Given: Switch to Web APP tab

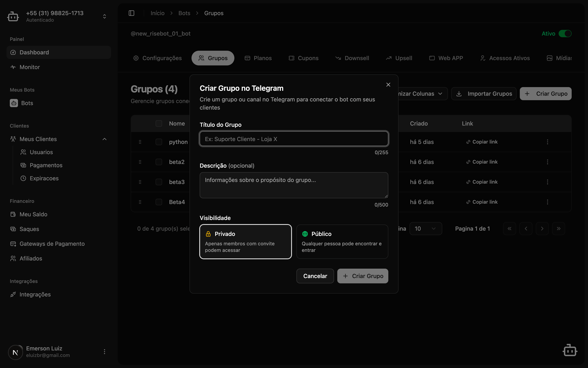Looking at the screenshot, I should [446, 58].
